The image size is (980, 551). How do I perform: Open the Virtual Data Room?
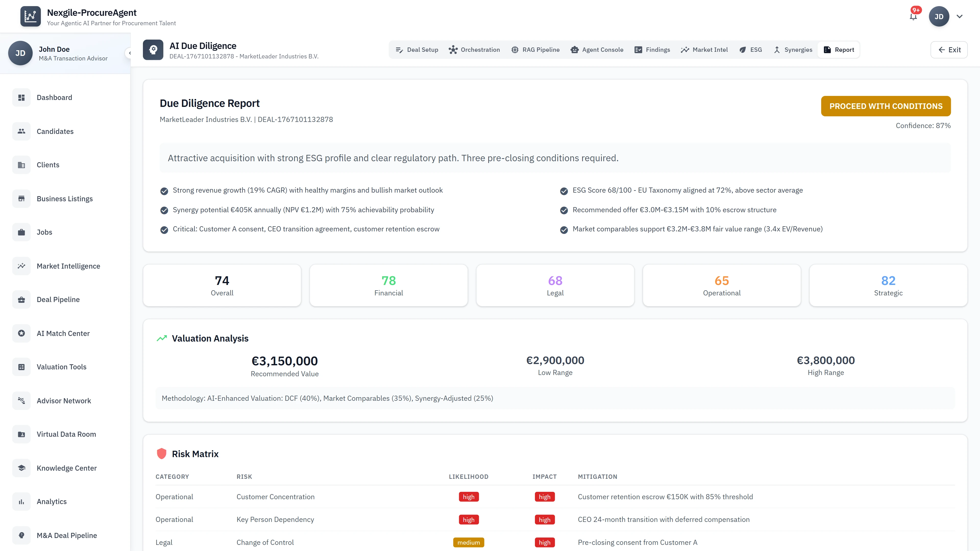[x=66, y=434]
